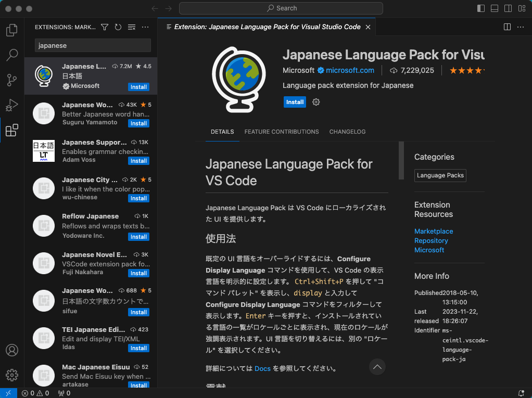Open the Repository link under Extension Resources
The image size is (532, 398).
pos(431,241)
